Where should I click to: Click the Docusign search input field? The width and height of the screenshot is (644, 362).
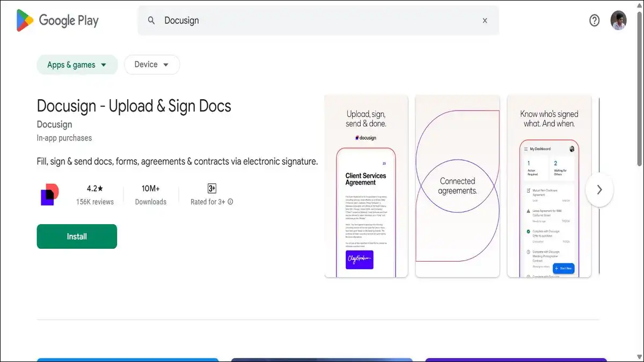[x=318, y=20]
